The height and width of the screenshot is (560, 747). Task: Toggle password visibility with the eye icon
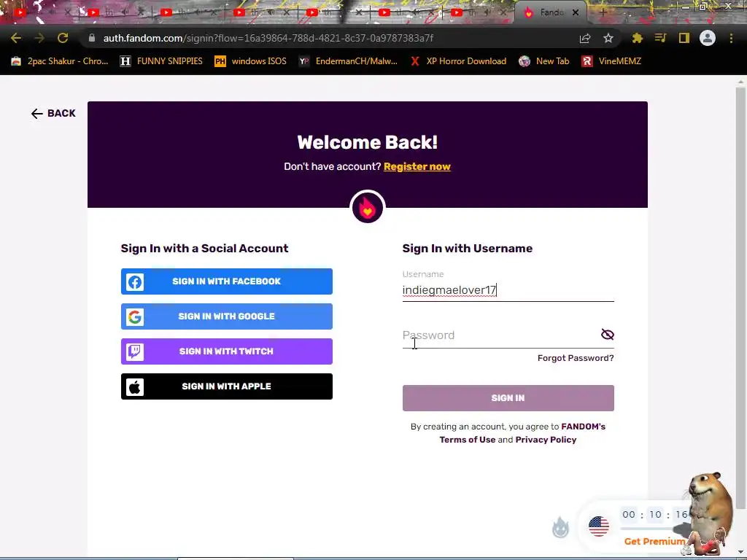(x=608, y=334)
